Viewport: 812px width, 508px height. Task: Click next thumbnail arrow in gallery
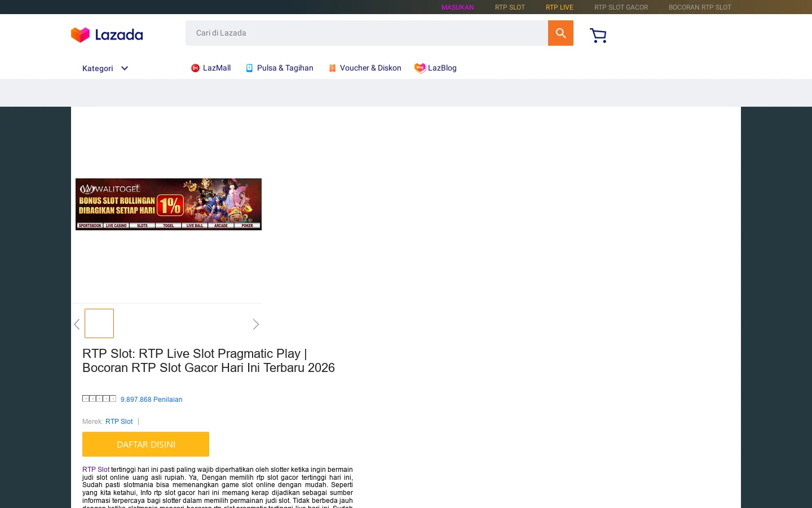256,324
